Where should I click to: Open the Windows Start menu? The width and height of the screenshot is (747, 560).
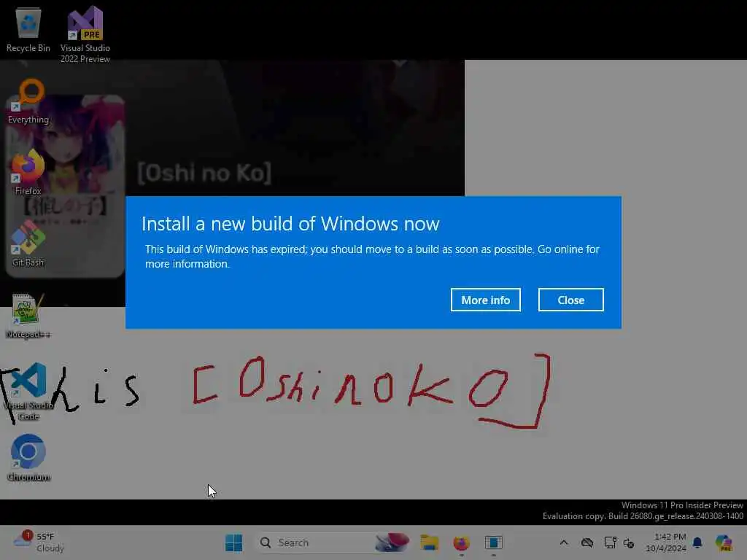[233, 542]
